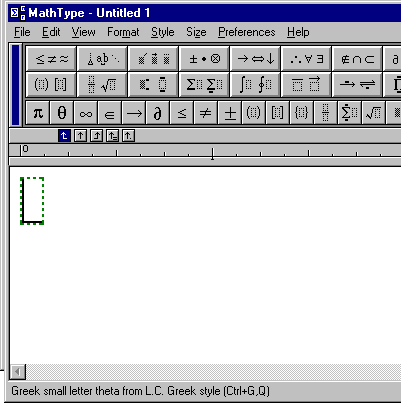401x403 pixels.
Task: Click inside the empty equation slot
Action: [32, 201]
